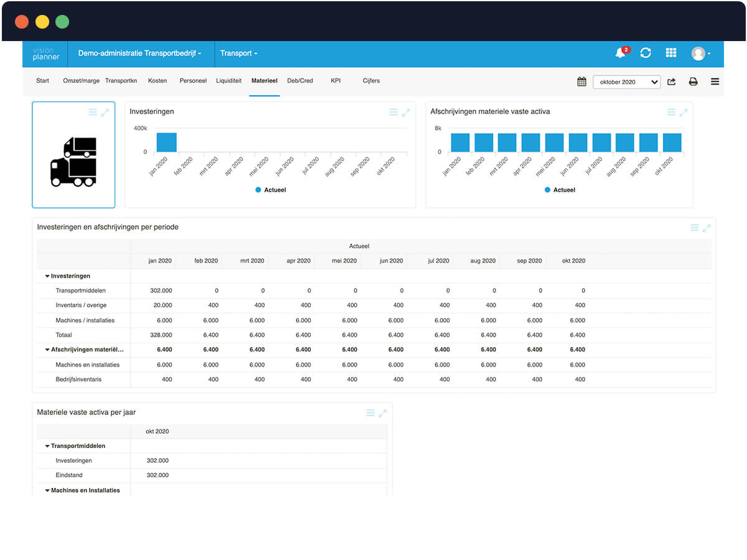Open menu of Investeringen en afschrijvingen table

[x=694, y=228]
